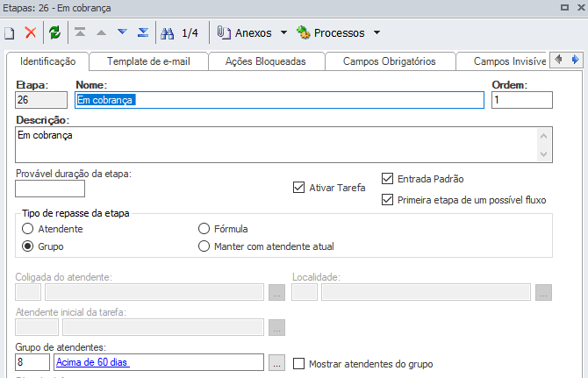The height and width of the screenshot is (378, 588).
Task: Expand the Processos dropdown arrow
Action: pyautogui.click(x=376, y=32)
